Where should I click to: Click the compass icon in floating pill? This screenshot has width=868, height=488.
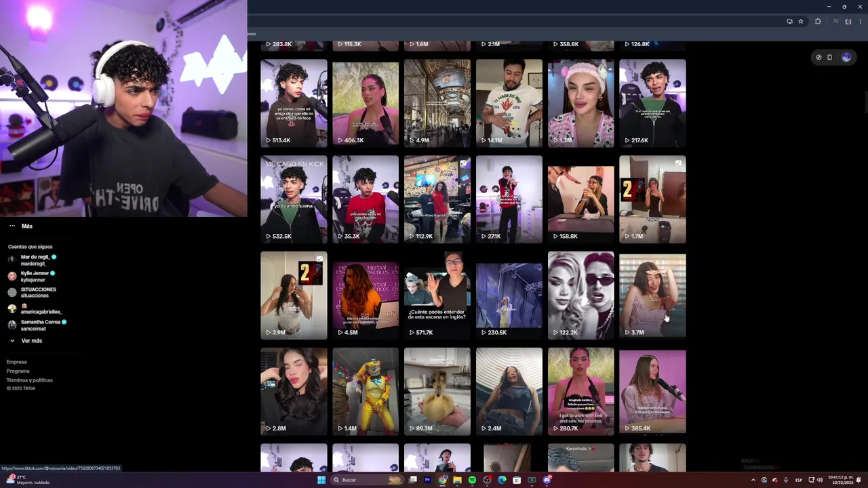pyautogui.click(x=818, y=57)
